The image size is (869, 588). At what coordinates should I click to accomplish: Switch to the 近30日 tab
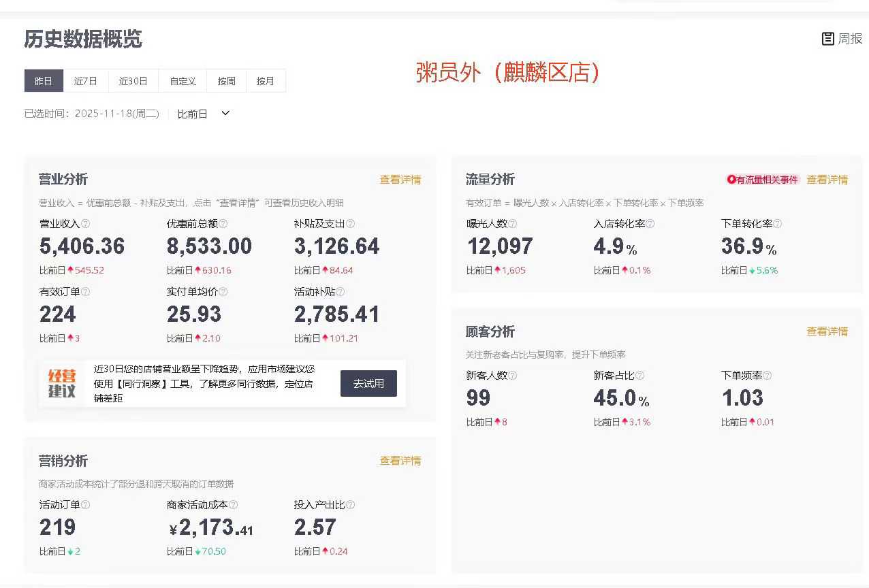pos(133,81)
